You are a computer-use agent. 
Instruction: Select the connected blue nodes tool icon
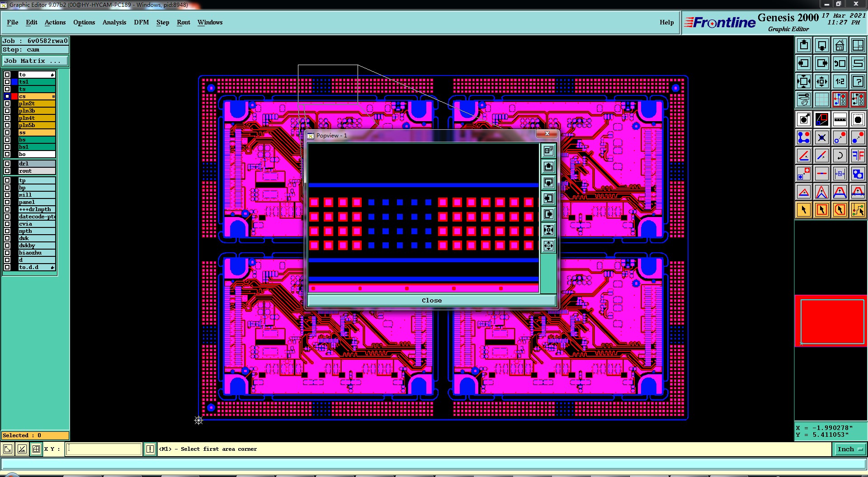tap(804, 137)
